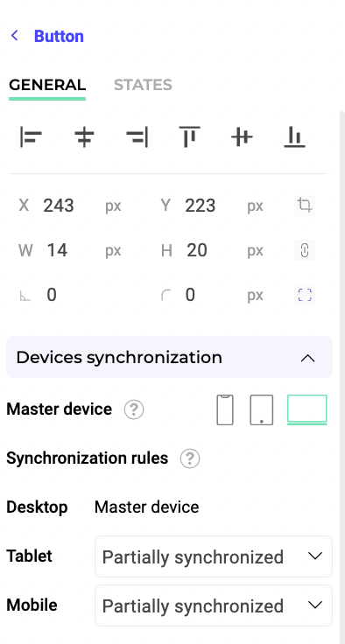Collapse the Devices synchronization section
Viewport: 345px width, 644px height.
[x=307, y=358]
